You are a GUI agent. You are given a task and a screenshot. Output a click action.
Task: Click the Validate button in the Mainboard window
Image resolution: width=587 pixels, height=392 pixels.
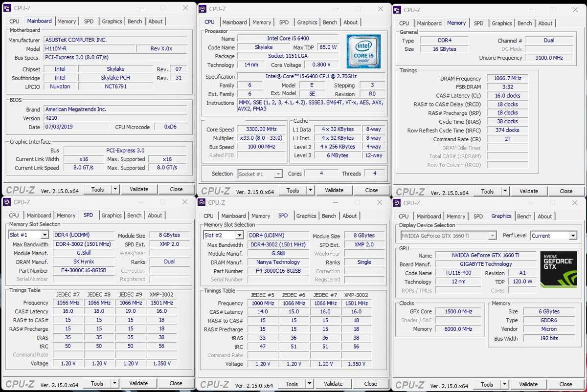pyautogui.click(x=139, y=189)
